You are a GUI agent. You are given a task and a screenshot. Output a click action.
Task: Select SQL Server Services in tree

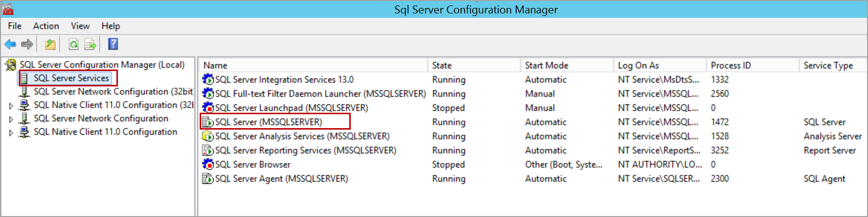click(x=71, y=78)
